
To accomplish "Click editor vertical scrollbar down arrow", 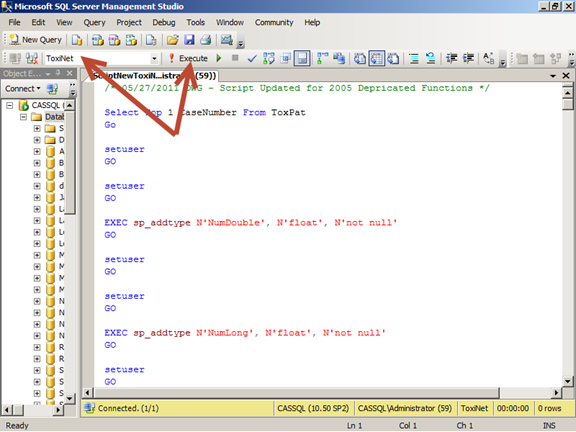I will coord(568,381).
